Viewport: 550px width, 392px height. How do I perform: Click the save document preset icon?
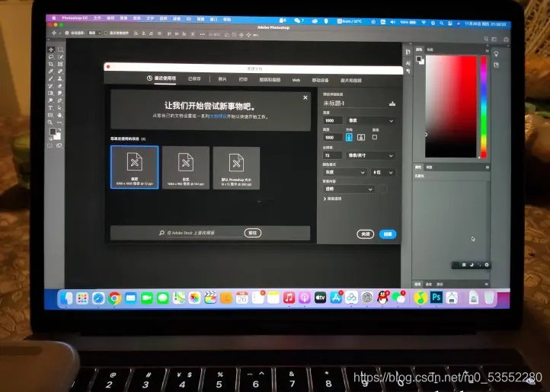point(392,104)
